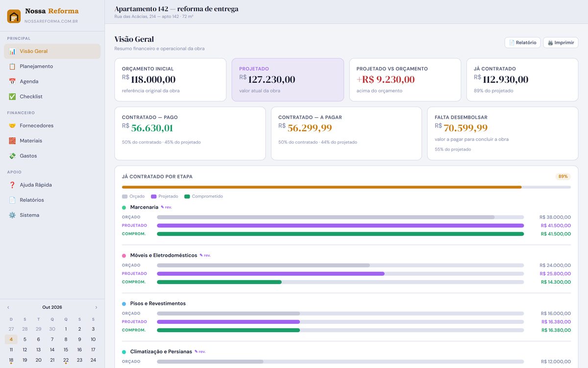588x368 pixels.
Task: Click the orange overall contracted progress bar
Action: [322, 187]
